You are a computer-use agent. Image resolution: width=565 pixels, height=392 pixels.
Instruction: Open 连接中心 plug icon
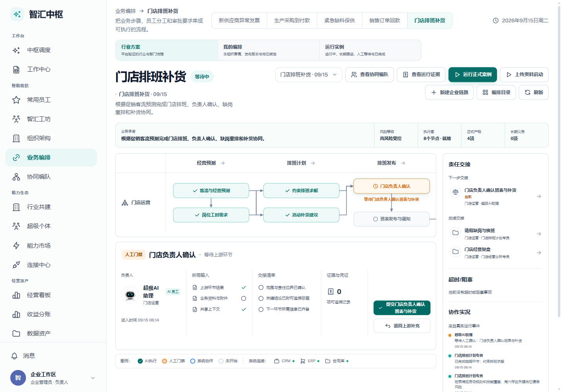pyautogui.click(x=16, y=265)
